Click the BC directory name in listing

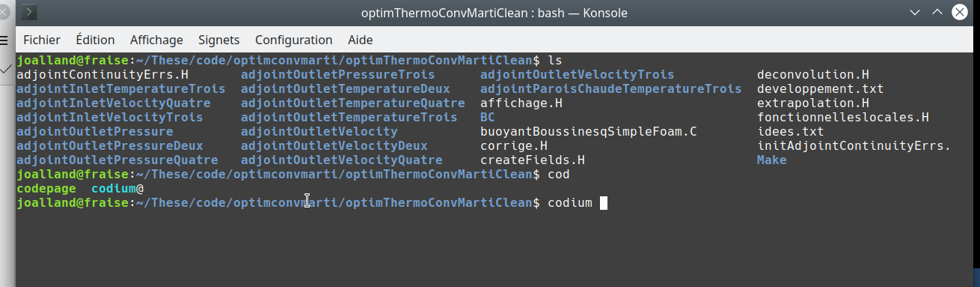tap(488, 118)
